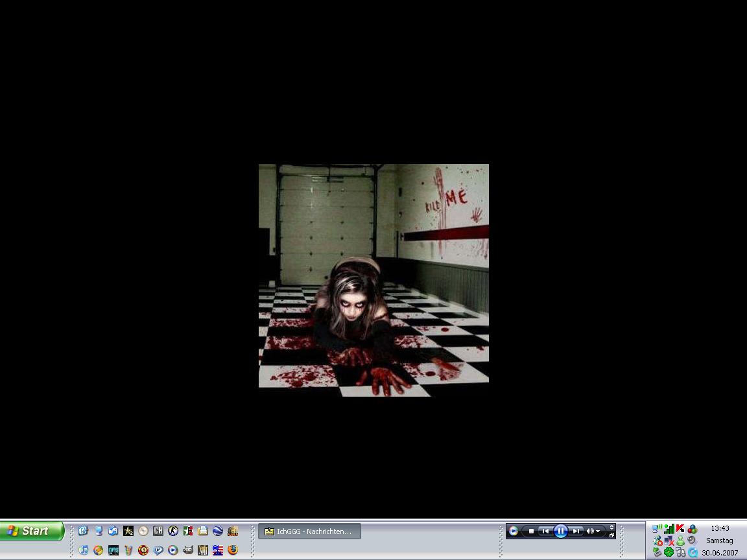
Task: Skip to next track in Media Player
Action: [575, 531]
